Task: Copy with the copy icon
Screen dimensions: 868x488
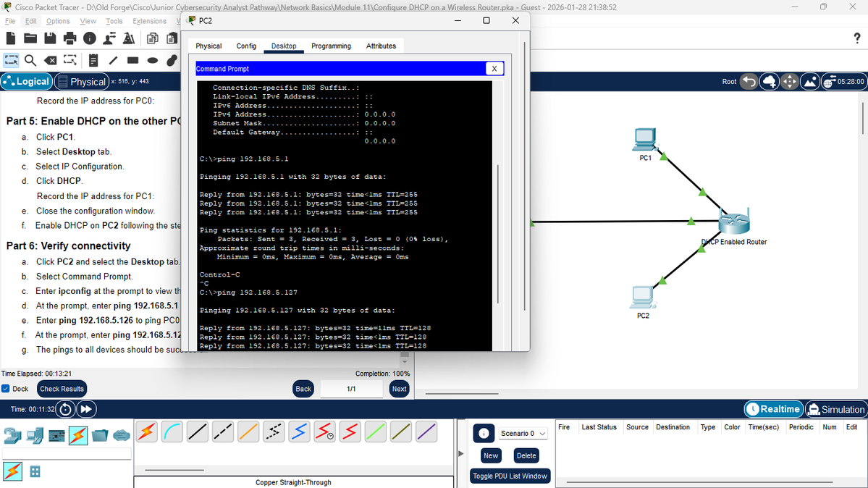Action: point(152,38)
